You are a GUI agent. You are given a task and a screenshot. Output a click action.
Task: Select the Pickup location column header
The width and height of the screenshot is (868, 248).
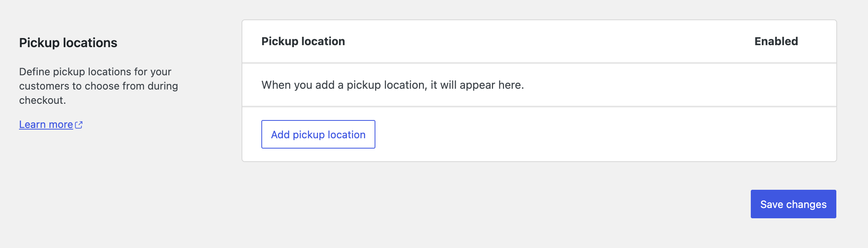[303, 41]
